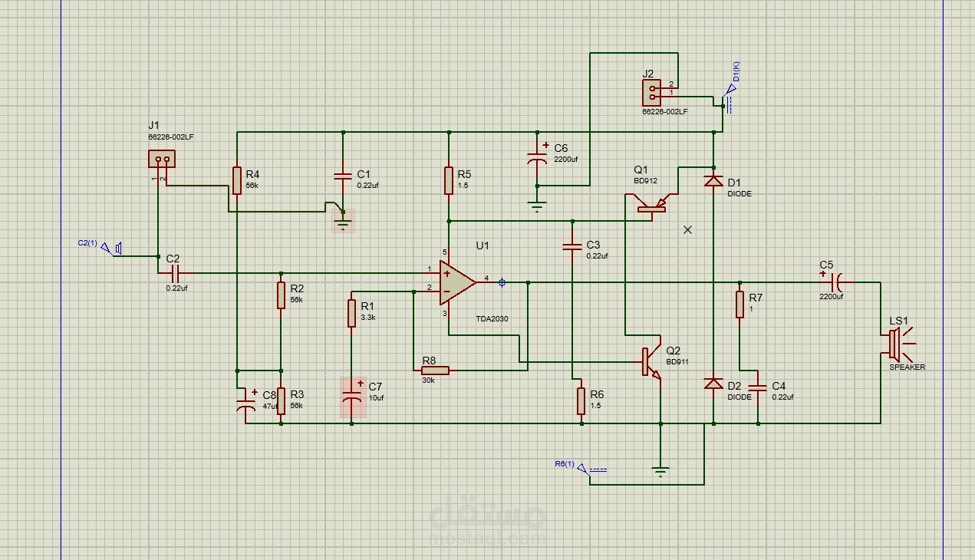Click the SPEAKER label text
The image size is (975, 560).
pos(907,367)
